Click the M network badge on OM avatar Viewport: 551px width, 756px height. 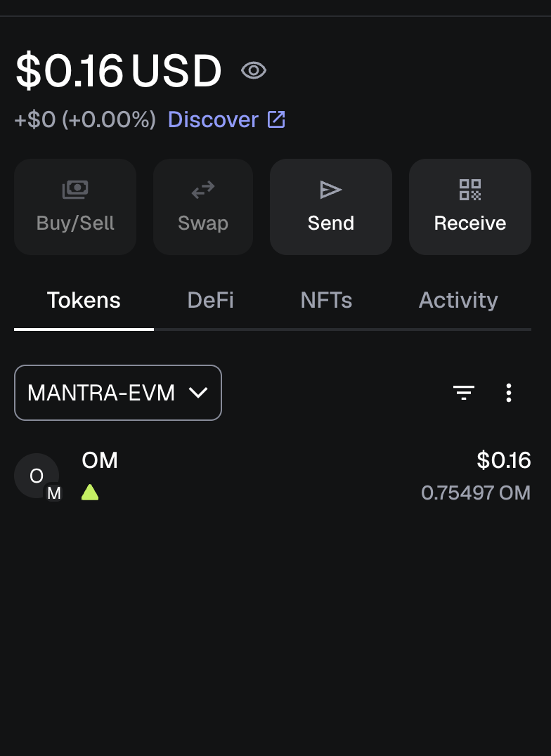(x=54, y=493)
